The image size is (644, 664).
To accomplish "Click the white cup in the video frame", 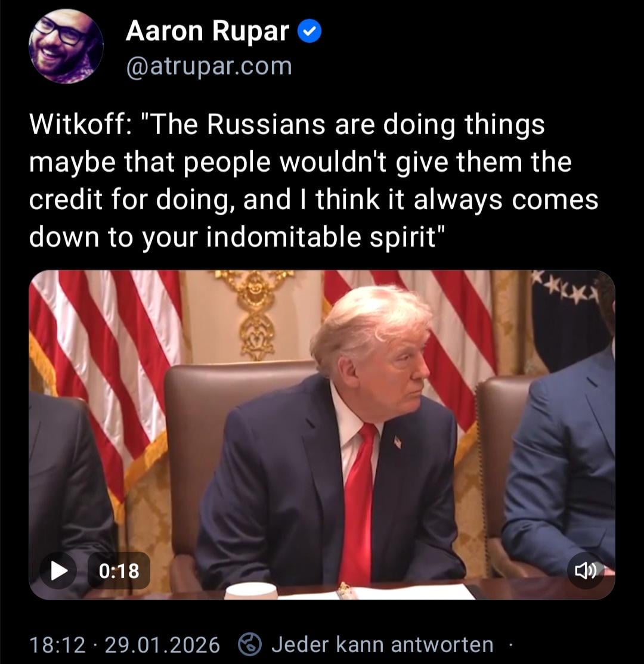I will (x=250, y=591).
